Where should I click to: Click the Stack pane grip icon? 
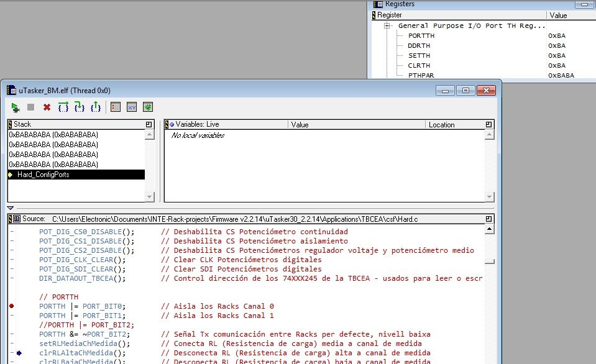tap(11, 124)
